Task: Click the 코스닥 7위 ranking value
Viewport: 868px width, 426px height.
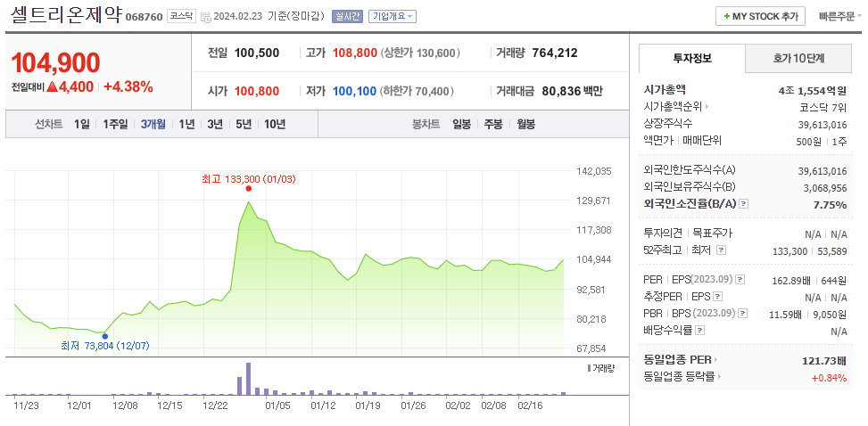Action: click(823, 107)
